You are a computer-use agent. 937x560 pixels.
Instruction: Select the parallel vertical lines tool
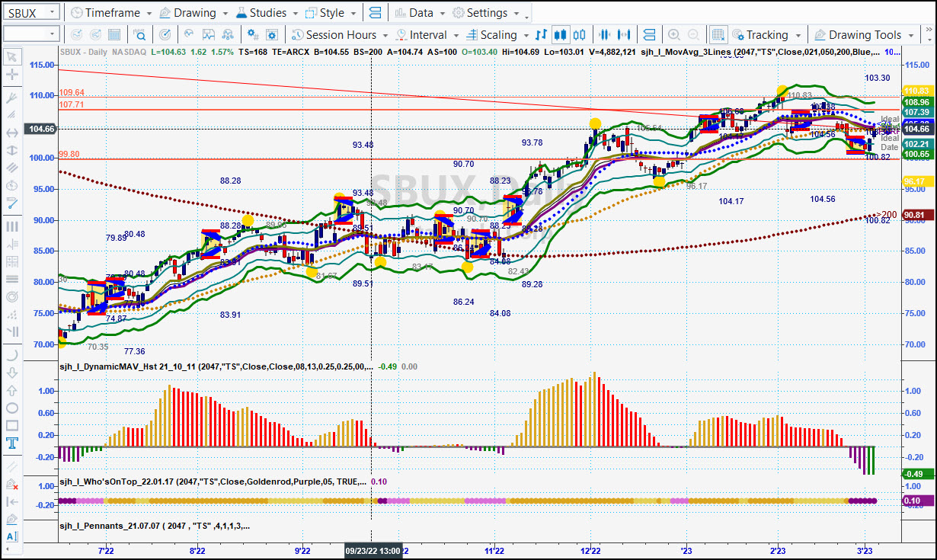[12, 226]
